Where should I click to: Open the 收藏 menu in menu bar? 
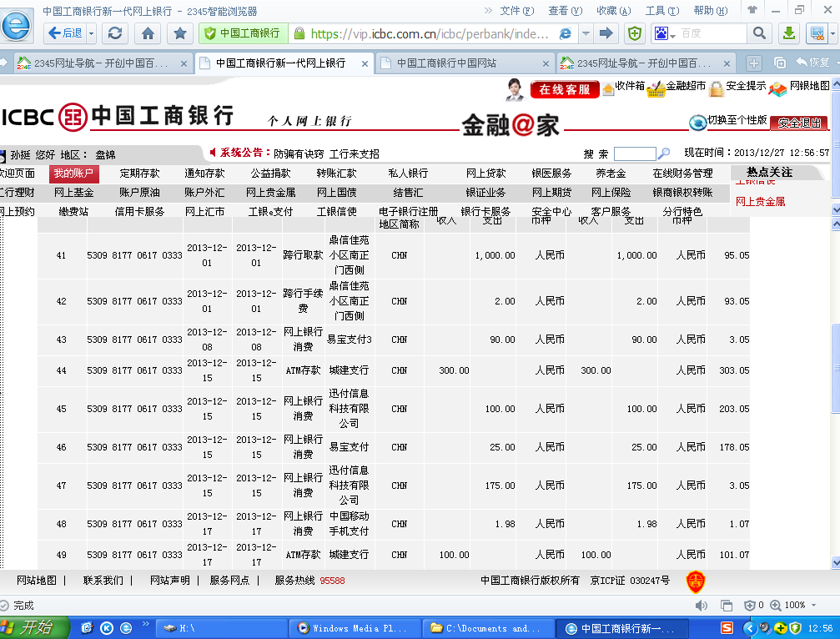611,11
